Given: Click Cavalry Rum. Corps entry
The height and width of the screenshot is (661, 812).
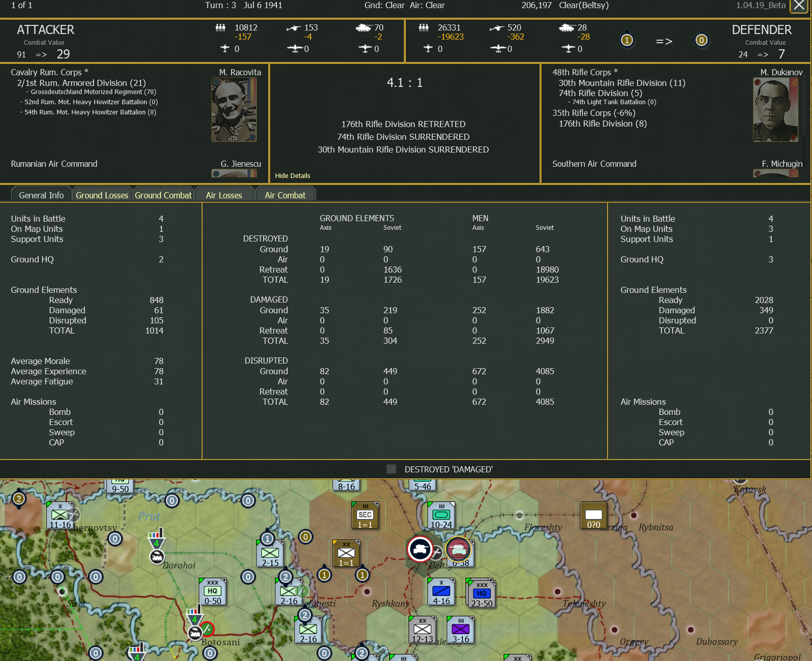Looking at the screenshot, I should pyautogui.click(x=49, y=72).
